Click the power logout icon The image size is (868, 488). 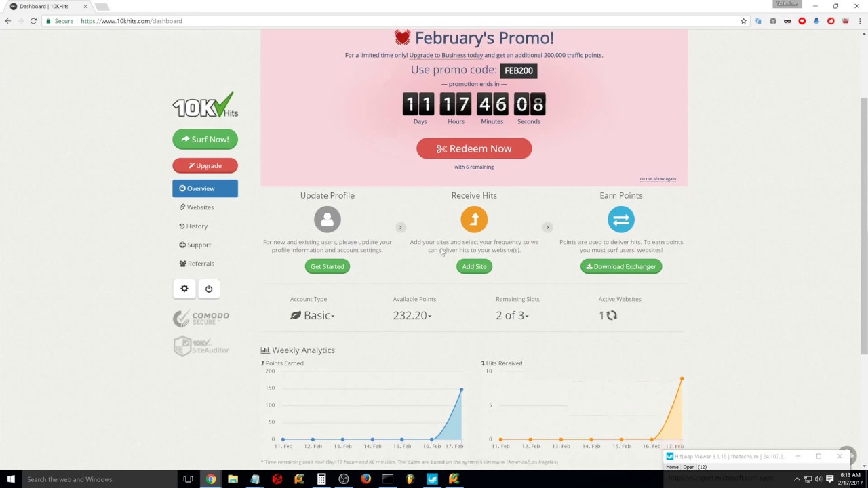point(209,289)
